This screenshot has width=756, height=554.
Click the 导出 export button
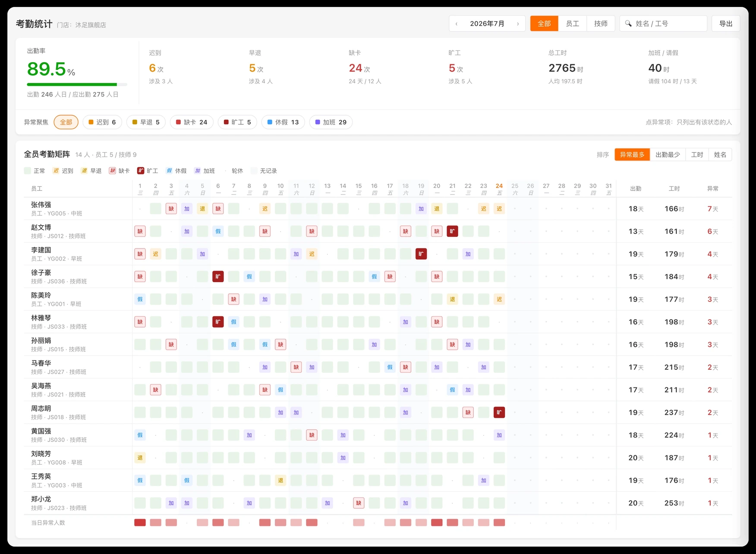click(x=726, y=24)
